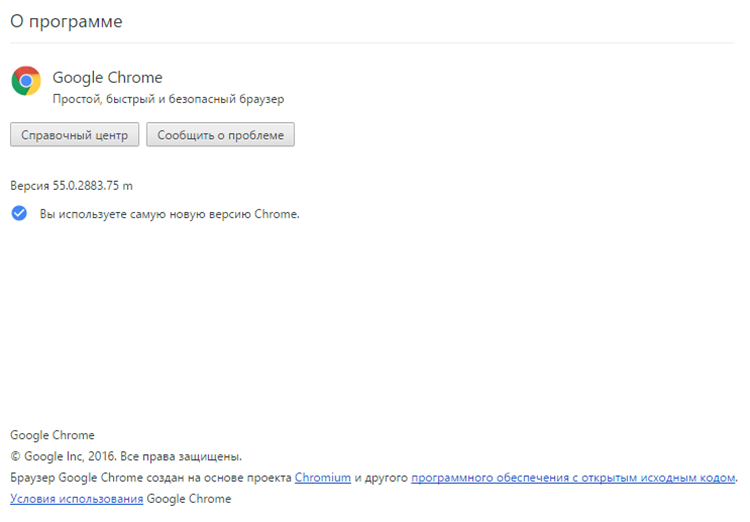Click the words и другого between footer links
750x522 pixels.
[381, 477]
